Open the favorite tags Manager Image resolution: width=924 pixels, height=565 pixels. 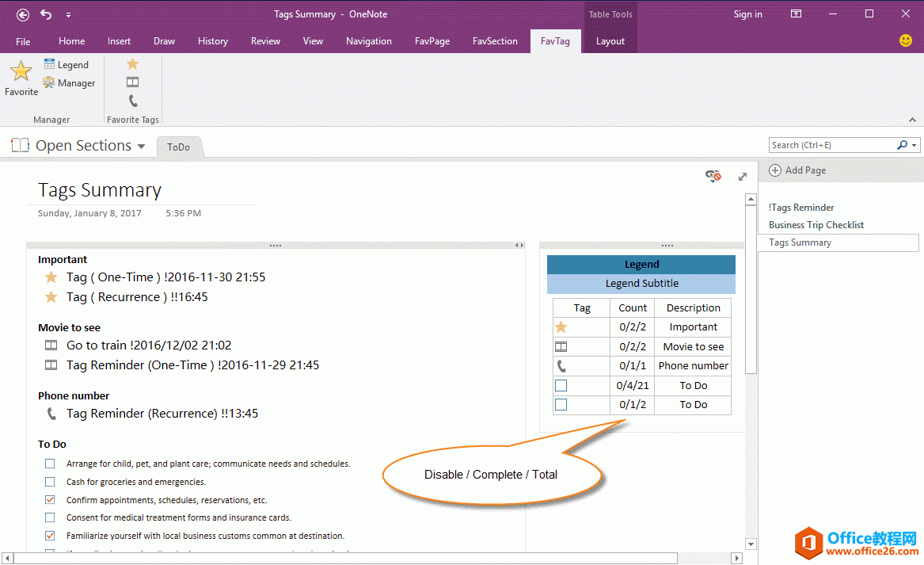(70, 82)
